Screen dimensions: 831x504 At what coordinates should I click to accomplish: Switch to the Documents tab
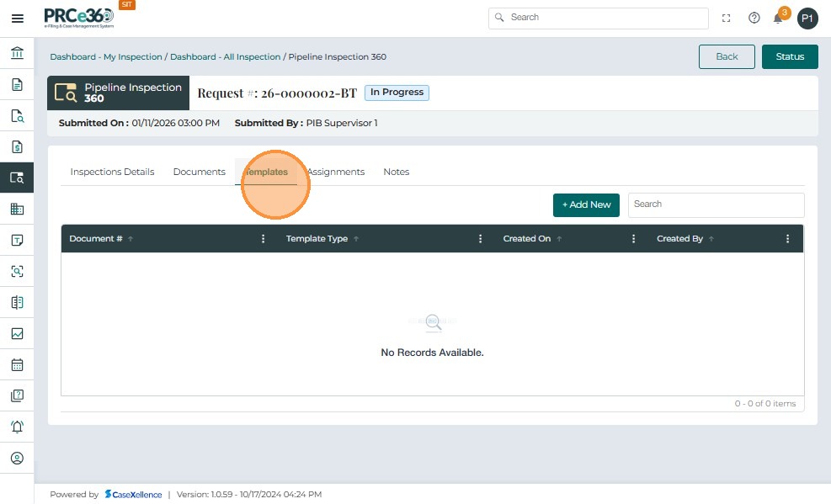pos(200,172)
